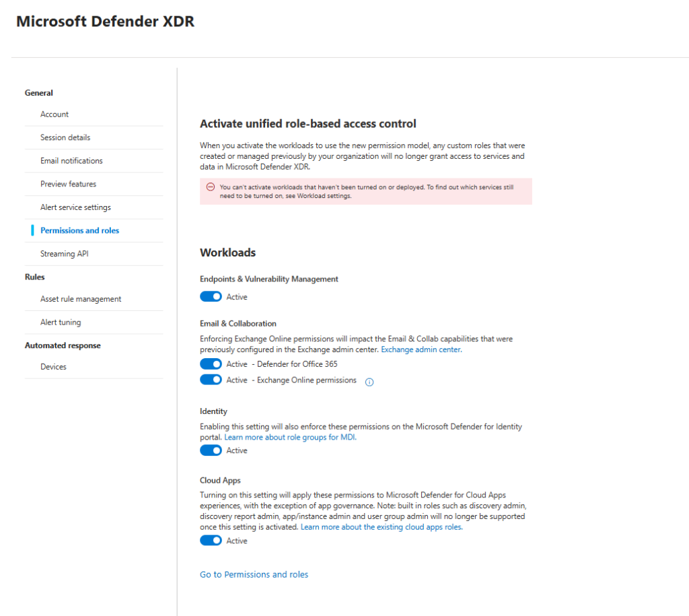Toggle Endpoints & Vulnerability Management workload
Viewport: 689px width, 616px height.
pyautogui.click(x=211, y=297)
